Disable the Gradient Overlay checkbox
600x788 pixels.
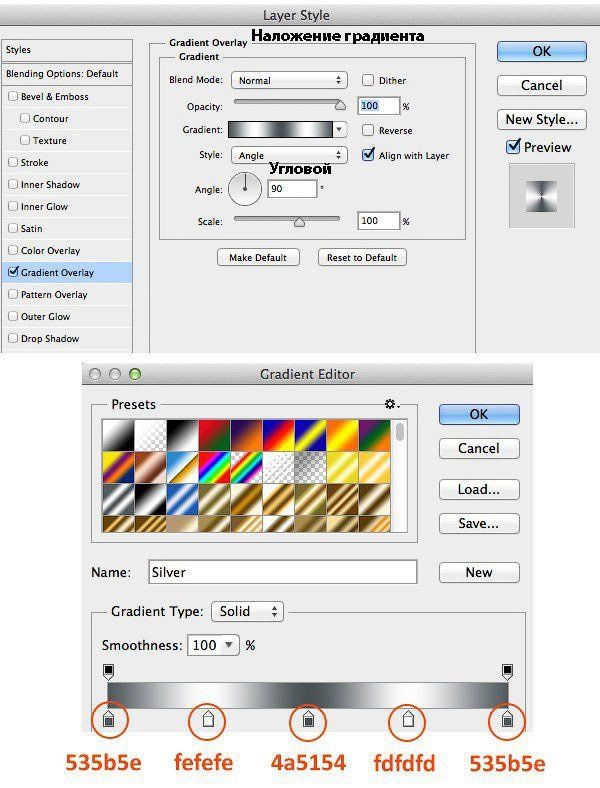(x=14, y=271)
